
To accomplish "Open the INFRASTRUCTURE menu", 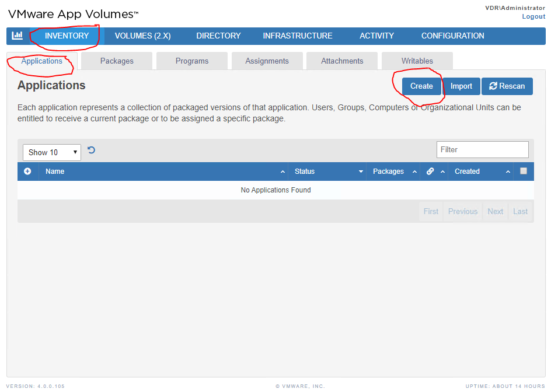I will tap(298, 36).
